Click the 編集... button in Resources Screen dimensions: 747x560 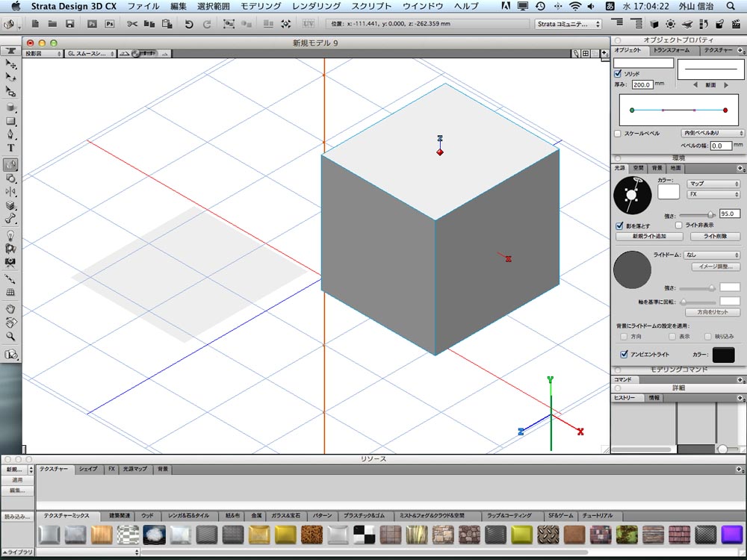[x=18, y=491]
